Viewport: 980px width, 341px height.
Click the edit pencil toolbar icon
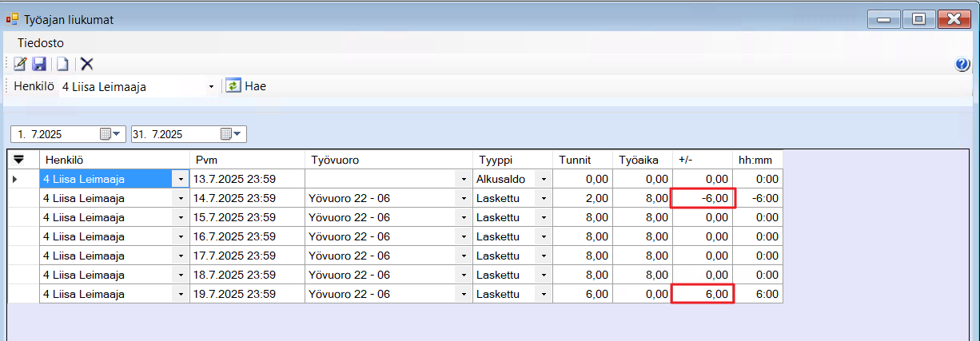click(x=20, y=65)
